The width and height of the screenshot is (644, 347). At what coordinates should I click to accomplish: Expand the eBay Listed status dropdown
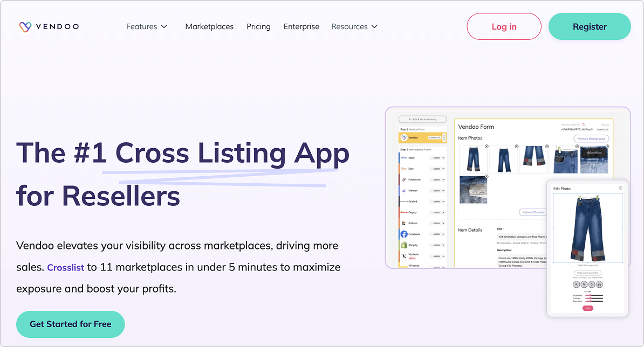click(x=437, y=158)
